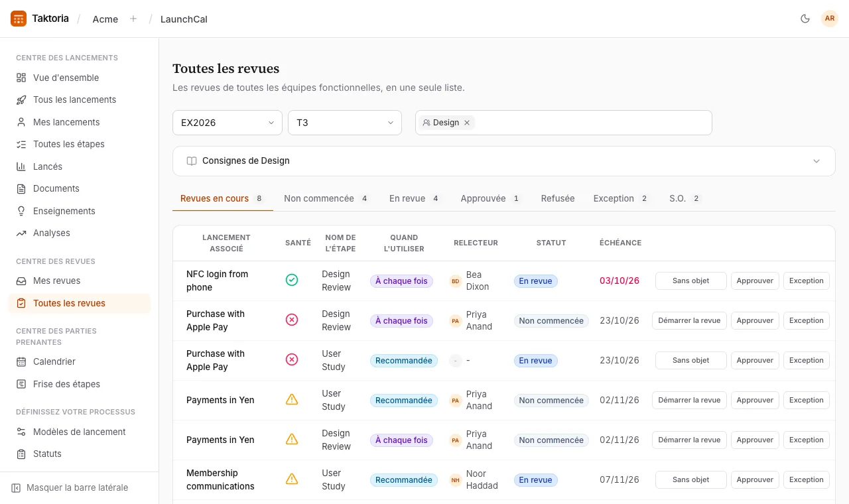Open the Analyses page
The image size is (849, 504).
79,233
